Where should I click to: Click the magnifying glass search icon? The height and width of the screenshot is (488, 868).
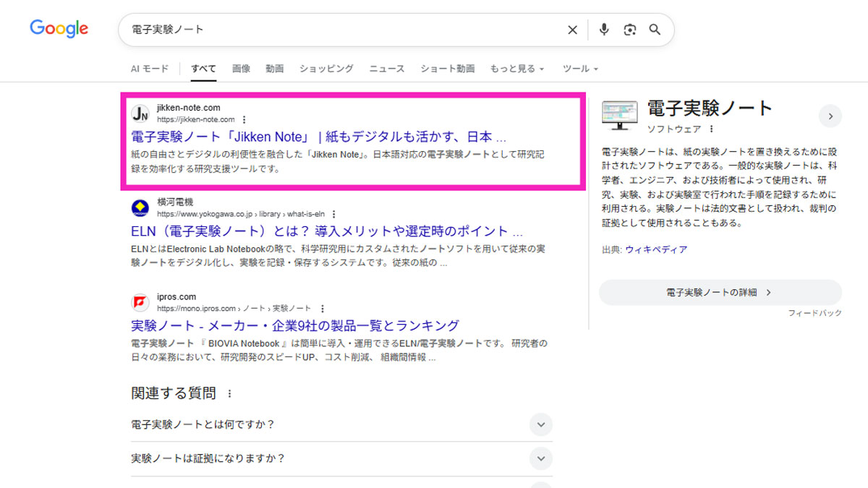click(655, 30)
